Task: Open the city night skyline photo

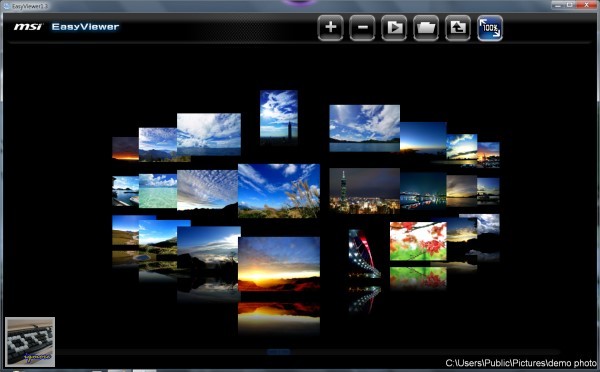Action: coord(364,190)
